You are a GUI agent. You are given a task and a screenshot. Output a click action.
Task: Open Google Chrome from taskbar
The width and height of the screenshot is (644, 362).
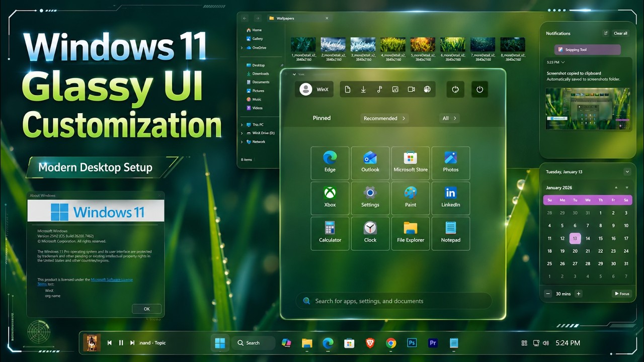pos(391,343)
